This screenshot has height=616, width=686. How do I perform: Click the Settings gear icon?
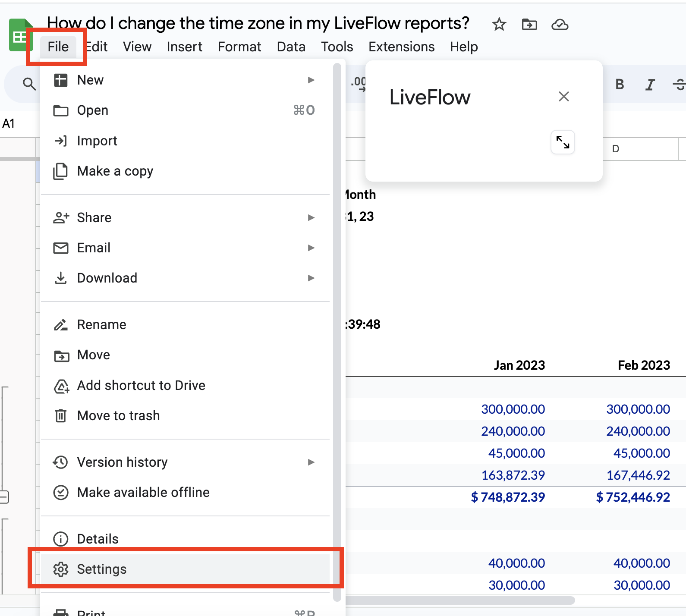tap(61, 569)
